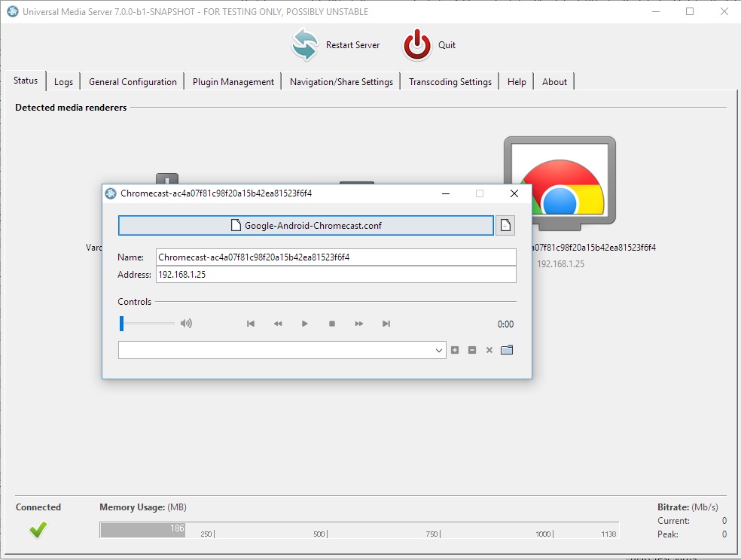Skip to previous track
This screenshot has width=741, height=560.
(251, 324)
